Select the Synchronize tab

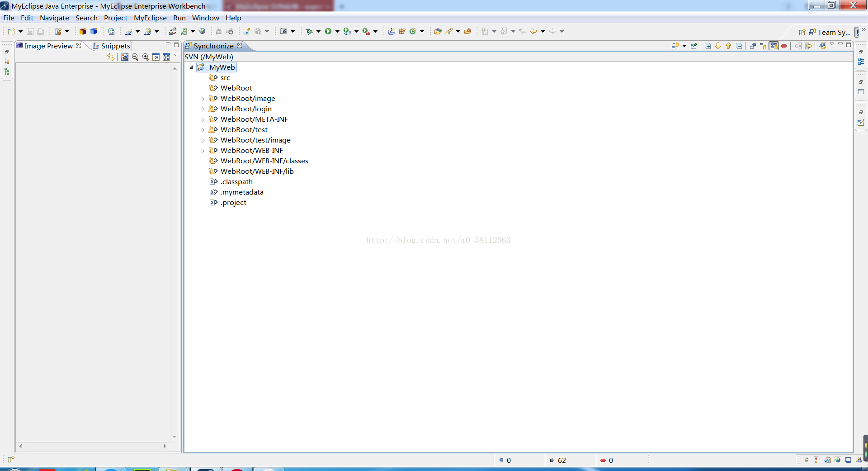tap(213, 46)
